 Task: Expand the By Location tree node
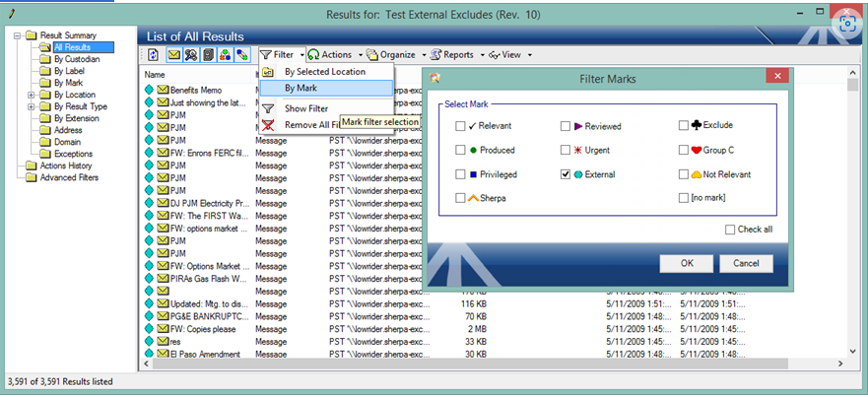(x=32, y=96)
